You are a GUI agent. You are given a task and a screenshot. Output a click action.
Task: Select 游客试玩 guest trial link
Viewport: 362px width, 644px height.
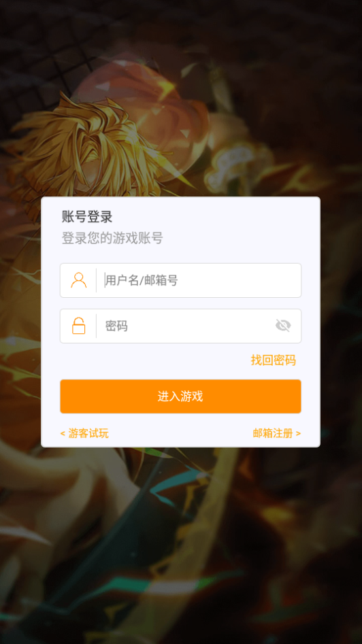[x=88, y=433]
